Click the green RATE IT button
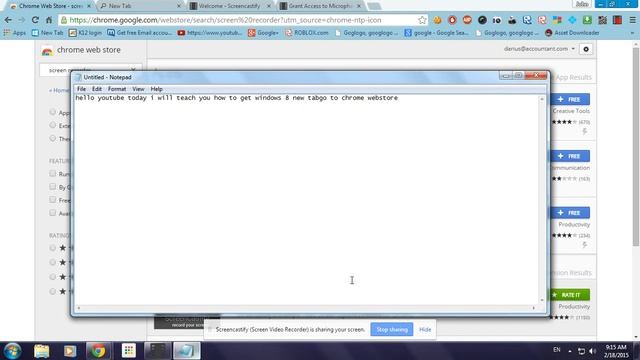The image size is (640, 360). 568,295
